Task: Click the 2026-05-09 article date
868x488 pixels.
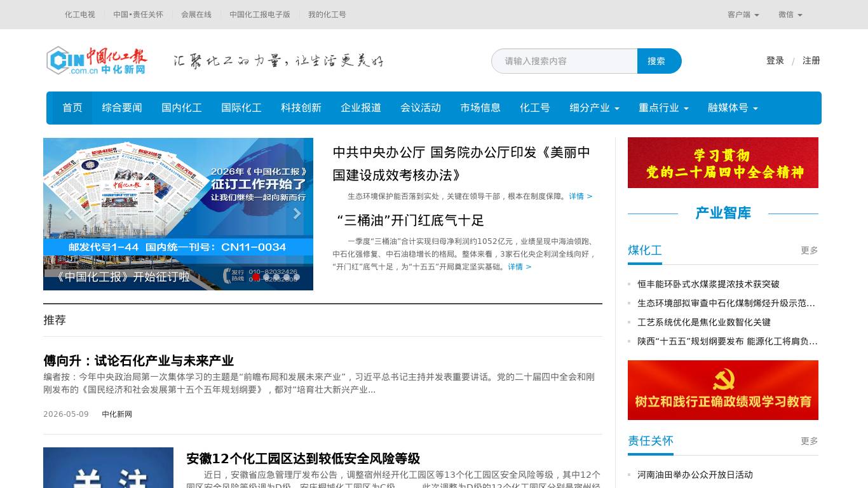Action: coord(66,414)
